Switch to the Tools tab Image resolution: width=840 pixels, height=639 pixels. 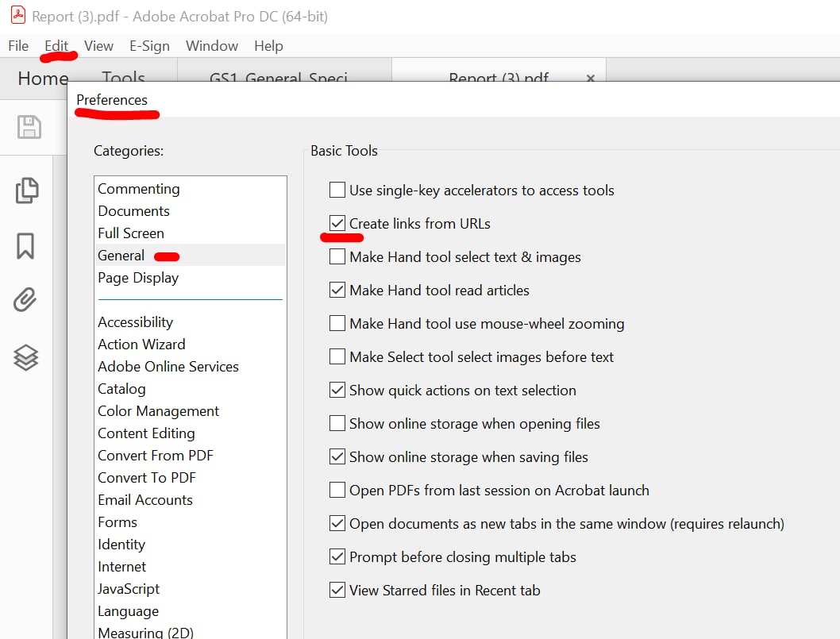[x=123, y=77]
